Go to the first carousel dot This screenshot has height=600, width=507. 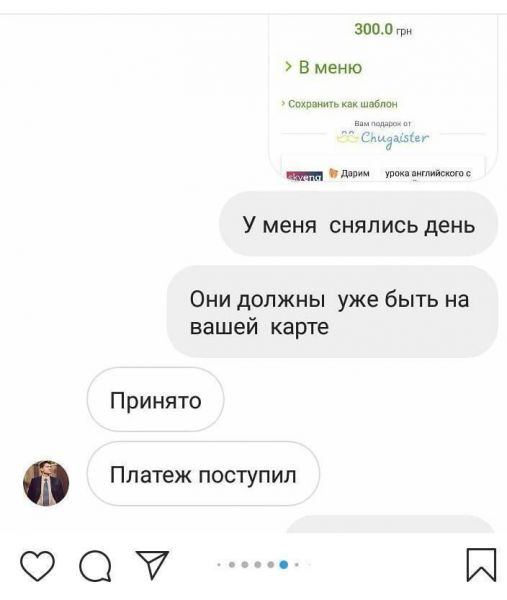pos(219,564)
